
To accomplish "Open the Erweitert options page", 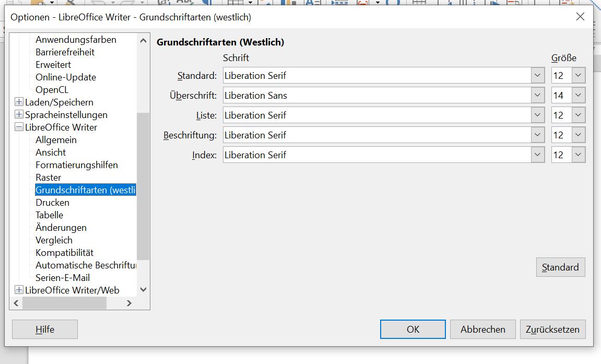I will (x=53, y=65).
